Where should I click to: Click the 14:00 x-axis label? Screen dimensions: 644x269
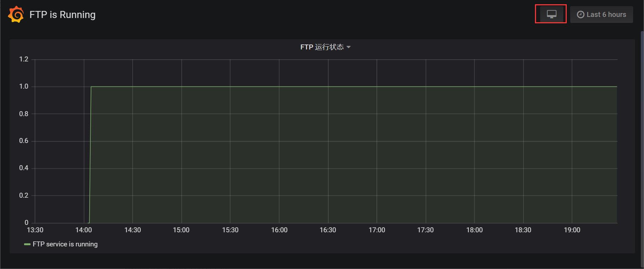click(84, 230)
